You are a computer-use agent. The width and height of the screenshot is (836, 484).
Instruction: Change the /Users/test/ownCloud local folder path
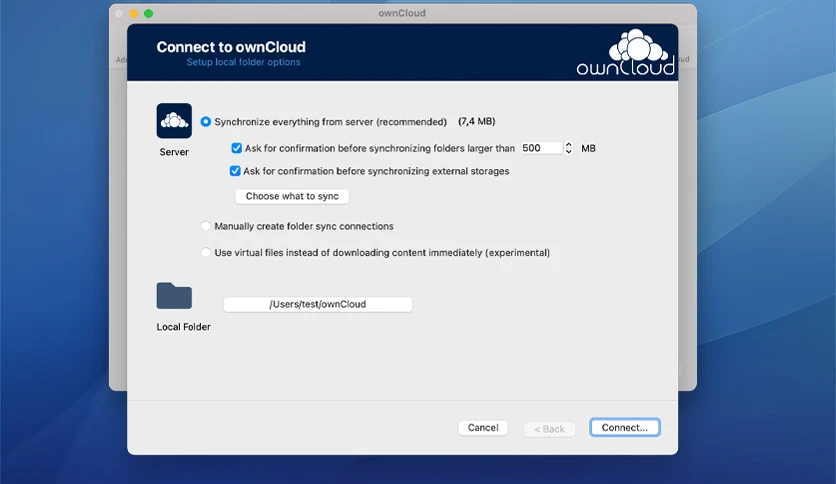[x=318, y=304]
